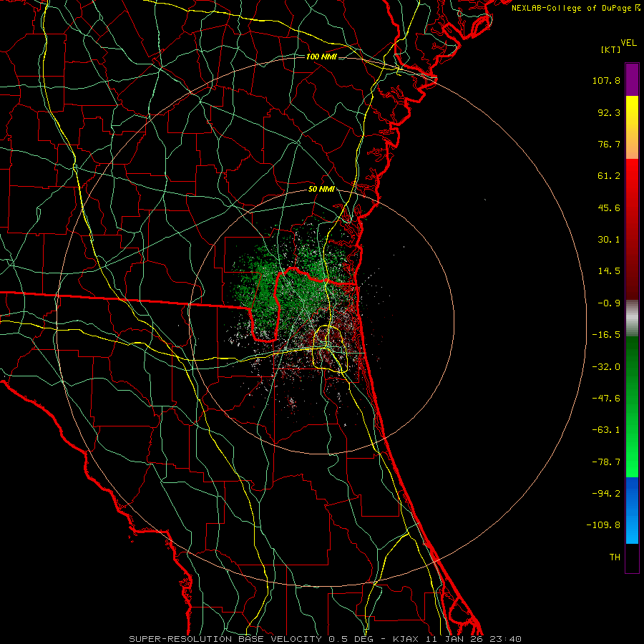Click the [KT] units label
Image resolution: width=644 pixels, height=644 pixels.
point(610,49)
